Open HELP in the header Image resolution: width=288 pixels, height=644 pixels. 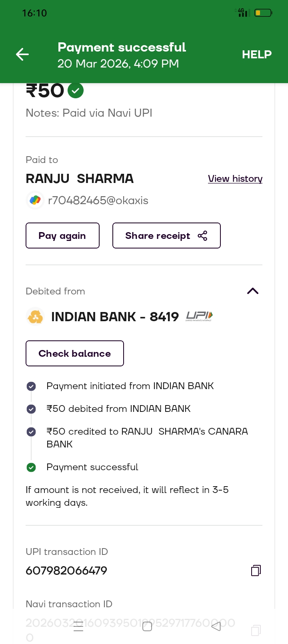tap(256, 54)
